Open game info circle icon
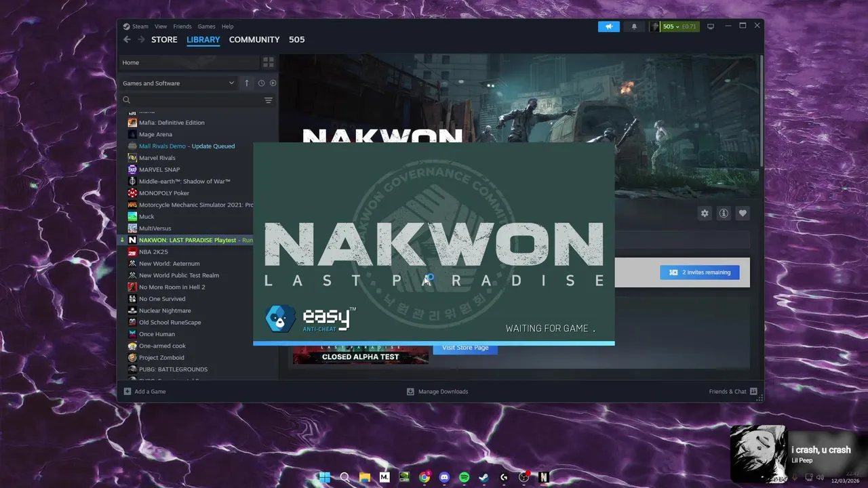This screenshot has width=868, height=488. 724,213
